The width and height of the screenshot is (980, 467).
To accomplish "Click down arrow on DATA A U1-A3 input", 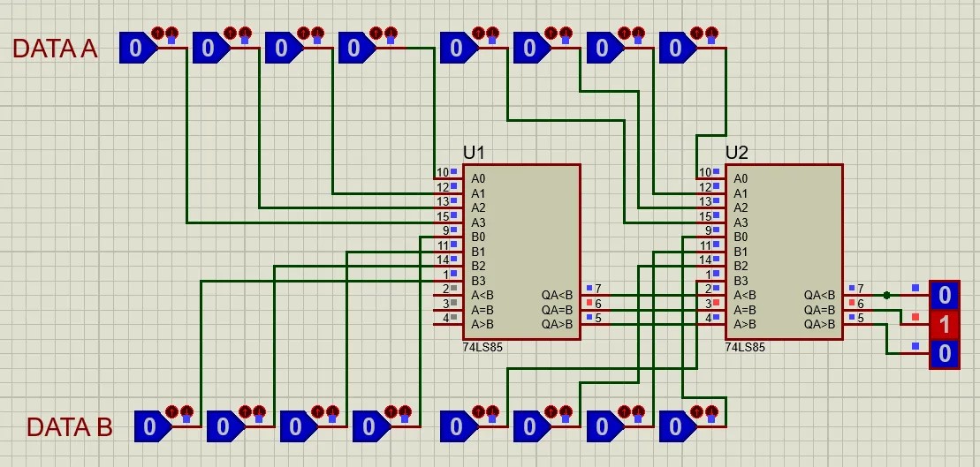I will [x=171, y=33].
